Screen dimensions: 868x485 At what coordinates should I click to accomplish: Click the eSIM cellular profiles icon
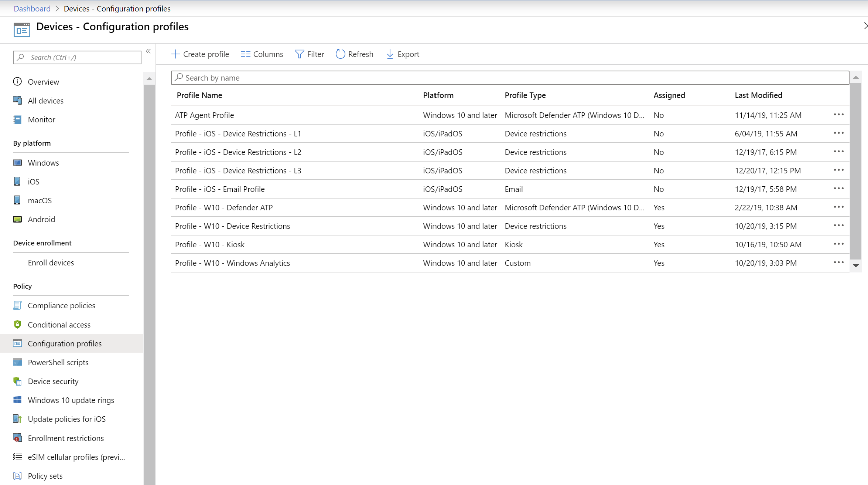tap(17, 457)
